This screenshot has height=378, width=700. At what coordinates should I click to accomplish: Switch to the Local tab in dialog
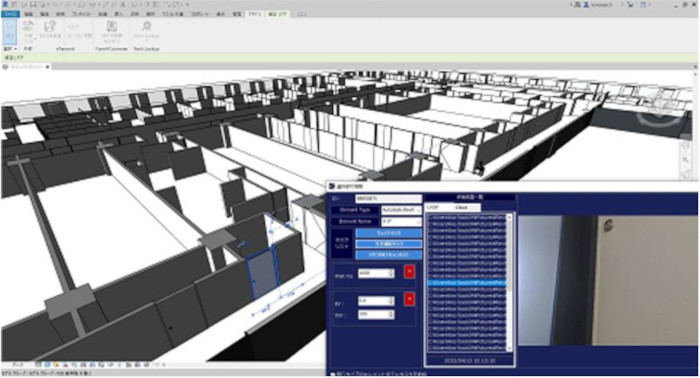432,208
